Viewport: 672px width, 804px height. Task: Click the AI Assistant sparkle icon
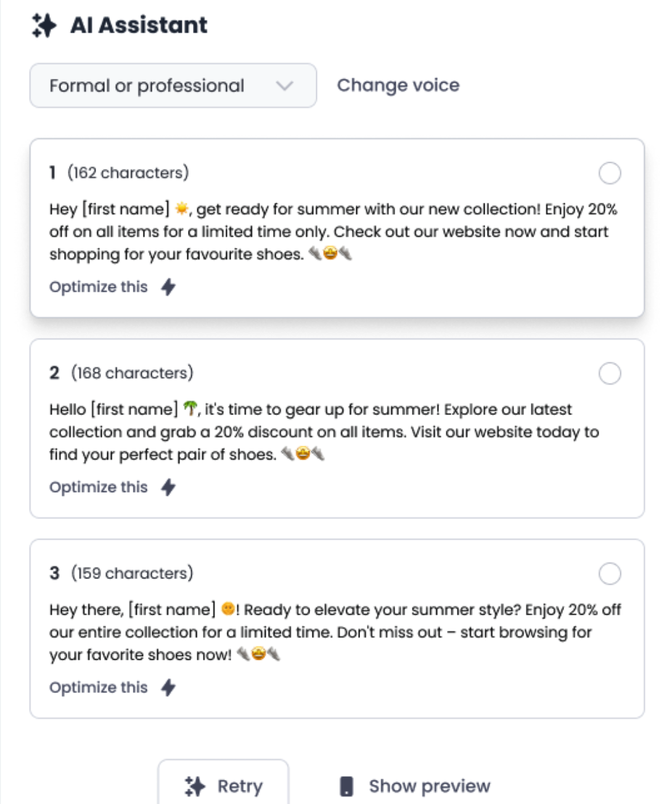pyautogui.click(x=44, y=25)
